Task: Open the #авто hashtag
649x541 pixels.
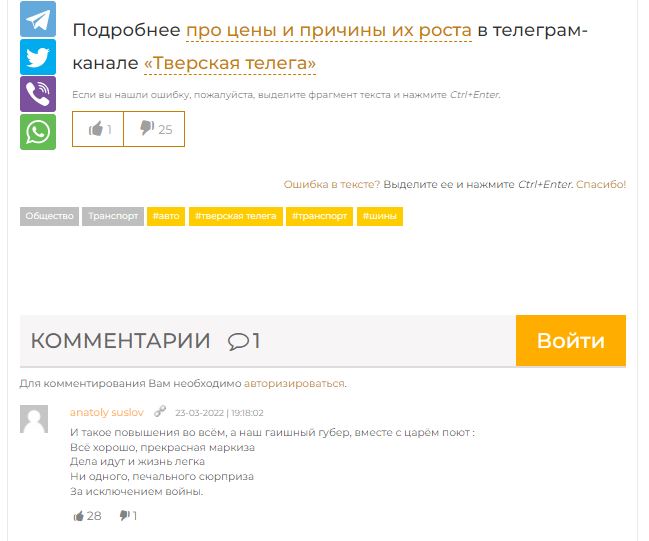Action: click(x=166, y=216)
